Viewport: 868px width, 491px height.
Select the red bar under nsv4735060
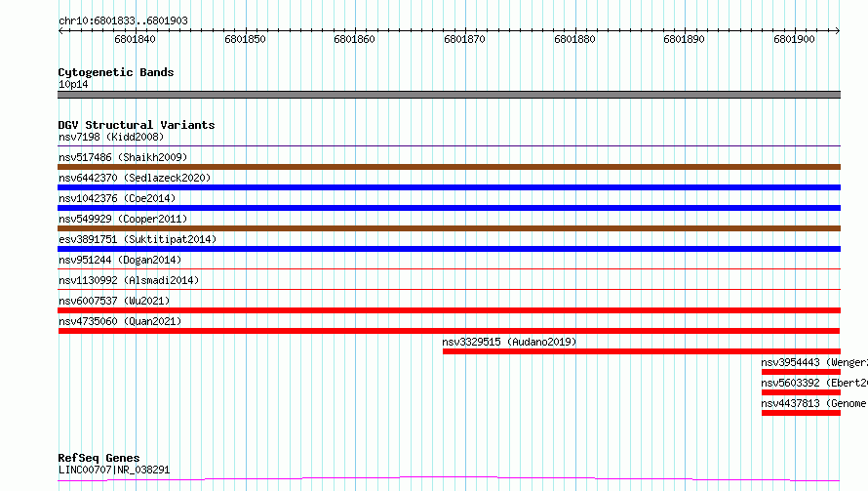coord(449,331)
